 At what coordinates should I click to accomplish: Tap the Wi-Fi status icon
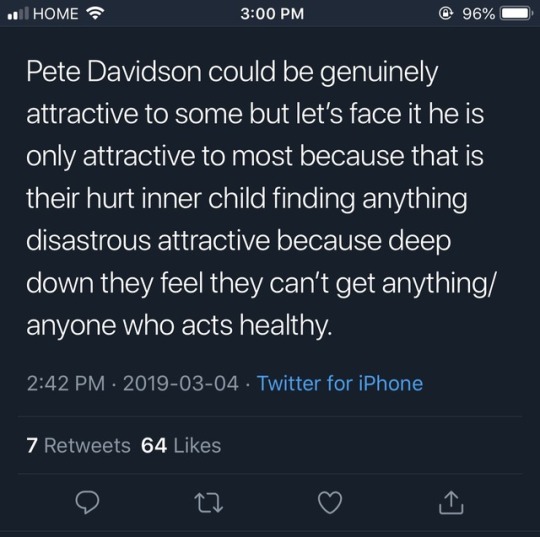pyautogui.click(x=95, y=13)
